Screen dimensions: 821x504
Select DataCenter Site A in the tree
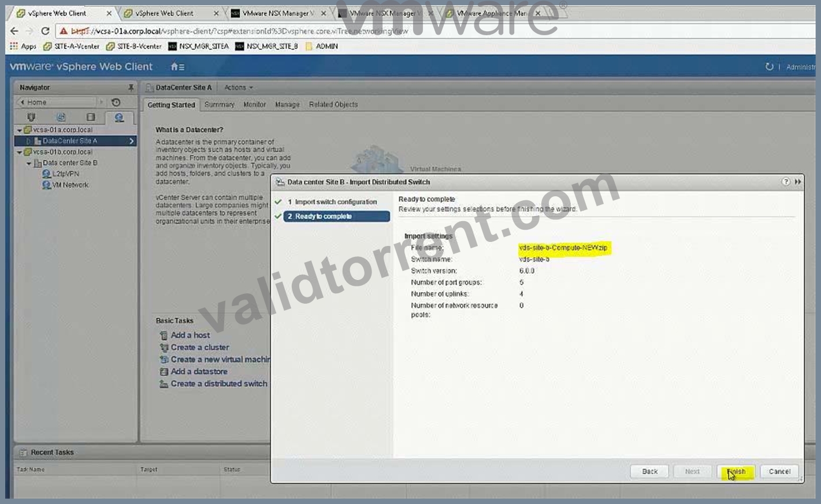70,141
